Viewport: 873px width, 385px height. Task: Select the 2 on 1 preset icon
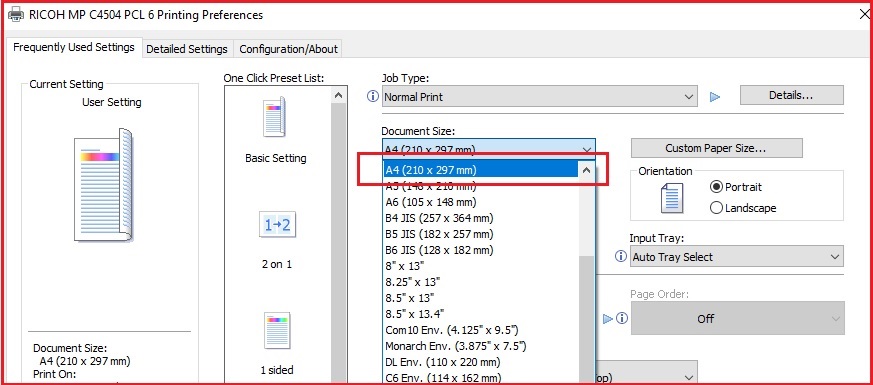[277, 225]
